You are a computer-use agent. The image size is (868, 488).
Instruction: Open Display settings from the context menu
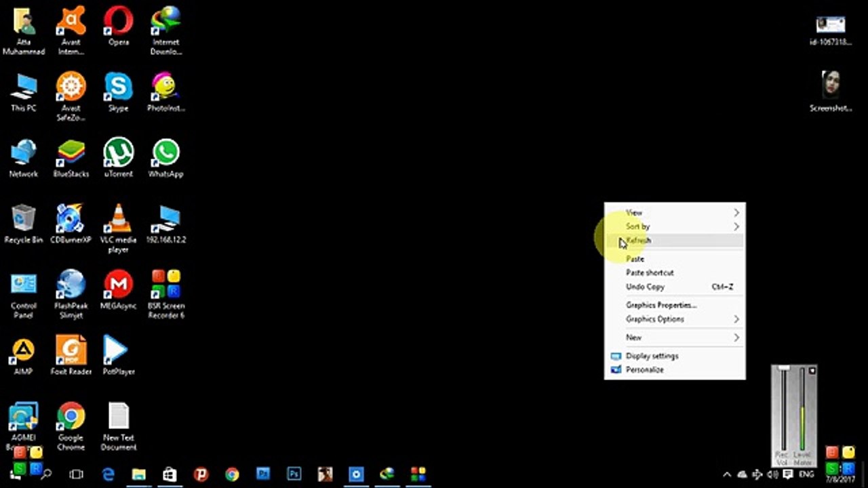675,356
